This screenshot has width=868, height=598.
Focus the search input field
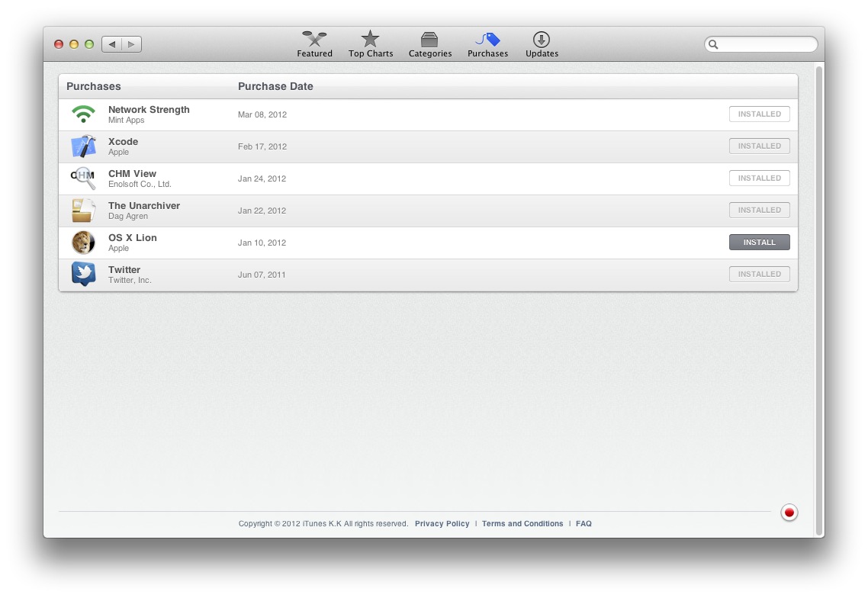click(x=761, y=44)
